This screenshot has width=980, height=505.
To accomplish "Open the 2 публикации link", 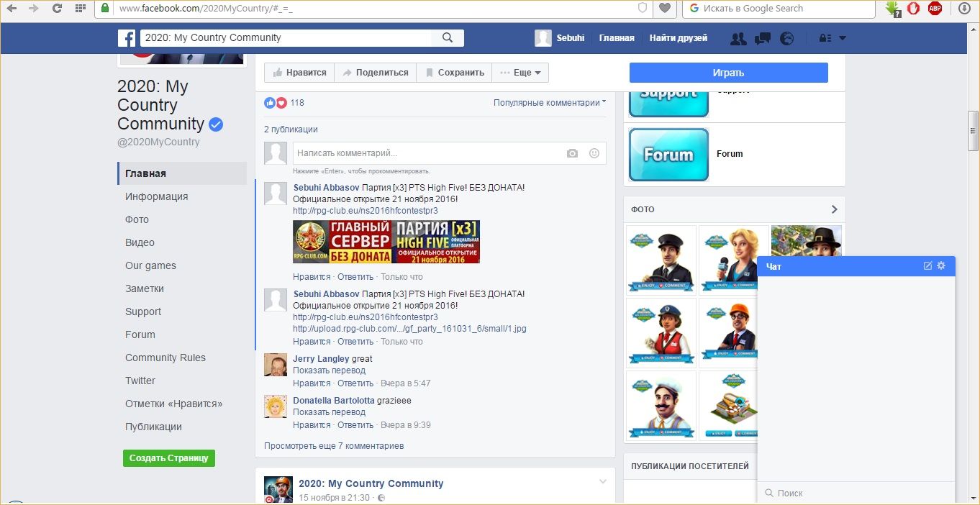I will pyautogui.click(x=291, y=129).
